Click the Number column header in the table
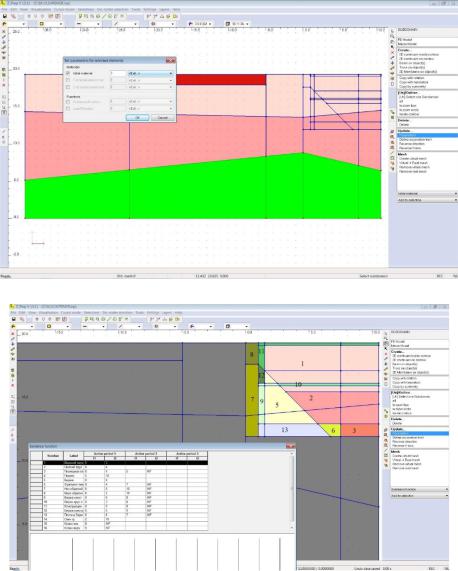This screenshot has height=571, width=458. 53,456
